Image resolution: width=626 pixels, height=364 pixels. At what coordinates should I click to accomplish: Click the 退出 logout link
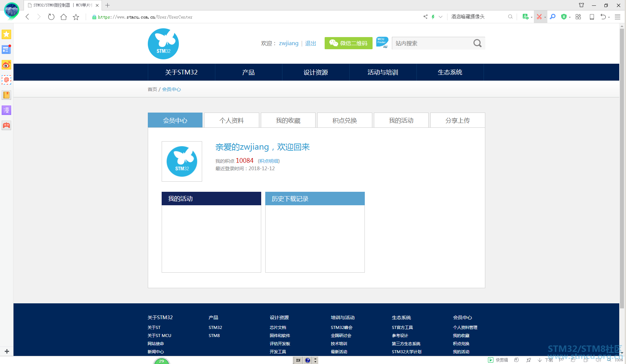[x=310, y=43]
